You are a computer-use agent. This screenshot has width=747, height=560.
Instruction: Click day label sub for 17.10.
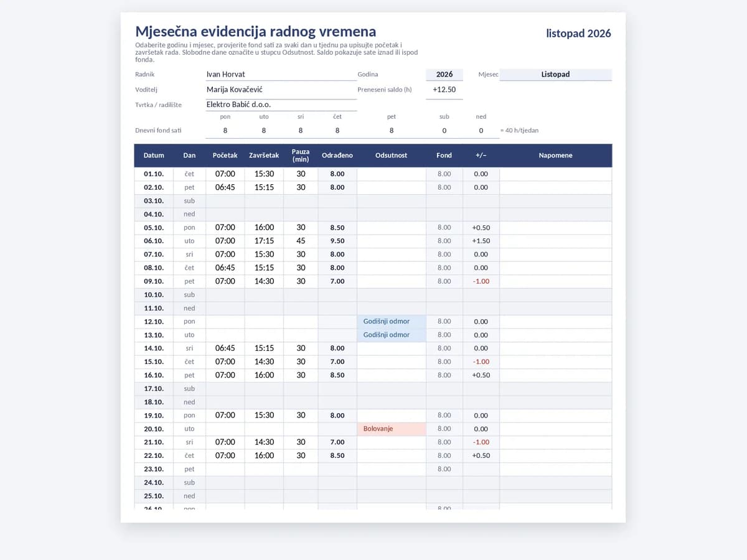[x=189, y=389]
